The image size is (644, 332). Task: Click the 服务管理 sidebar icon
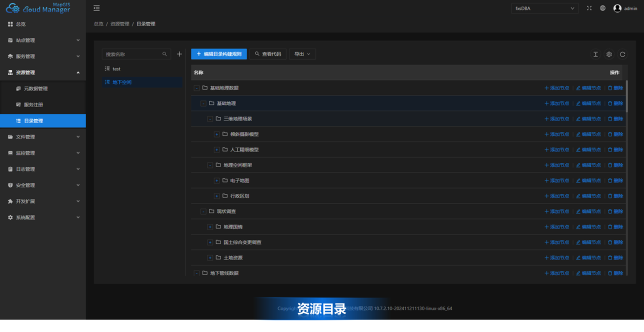tap(10, 56)
